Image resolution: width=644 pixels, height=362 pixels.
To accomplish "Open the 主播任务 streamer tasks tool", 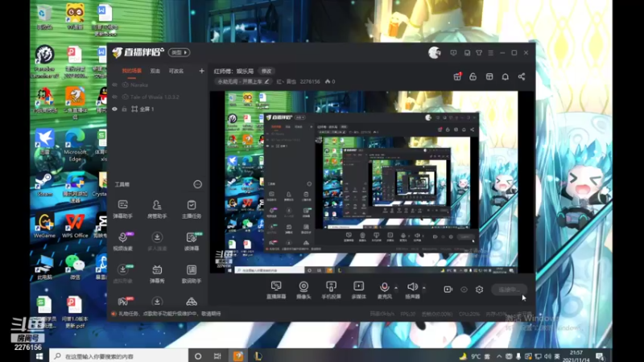I will tap(192, 208).
